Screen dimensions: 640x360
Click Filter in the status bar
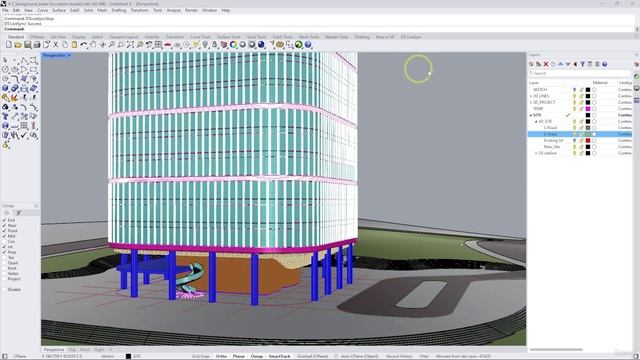(x=424, y=356)
